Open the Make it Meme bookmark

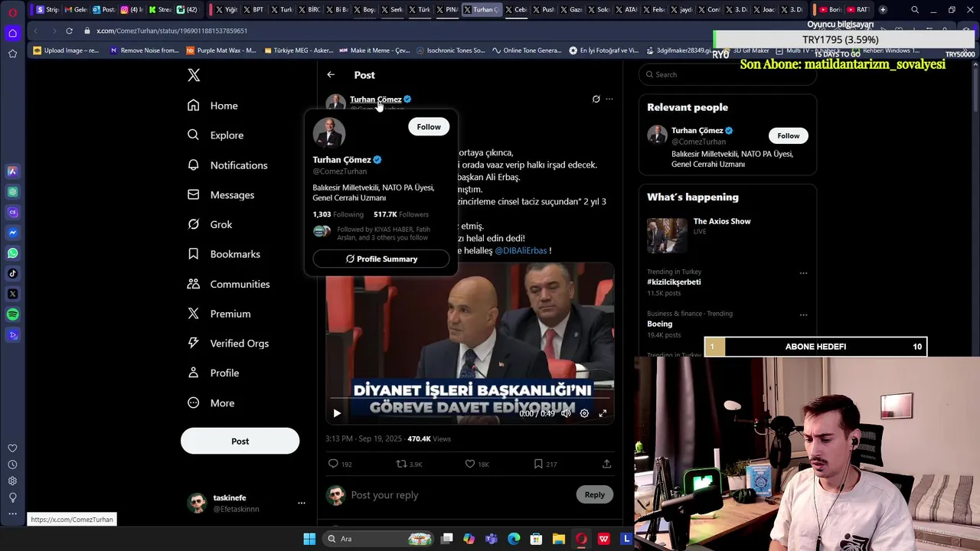(x=374, y=51)
